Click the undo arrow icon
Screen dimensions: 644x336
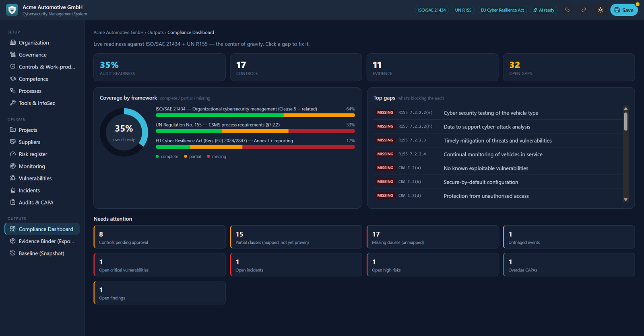point(567,10)
